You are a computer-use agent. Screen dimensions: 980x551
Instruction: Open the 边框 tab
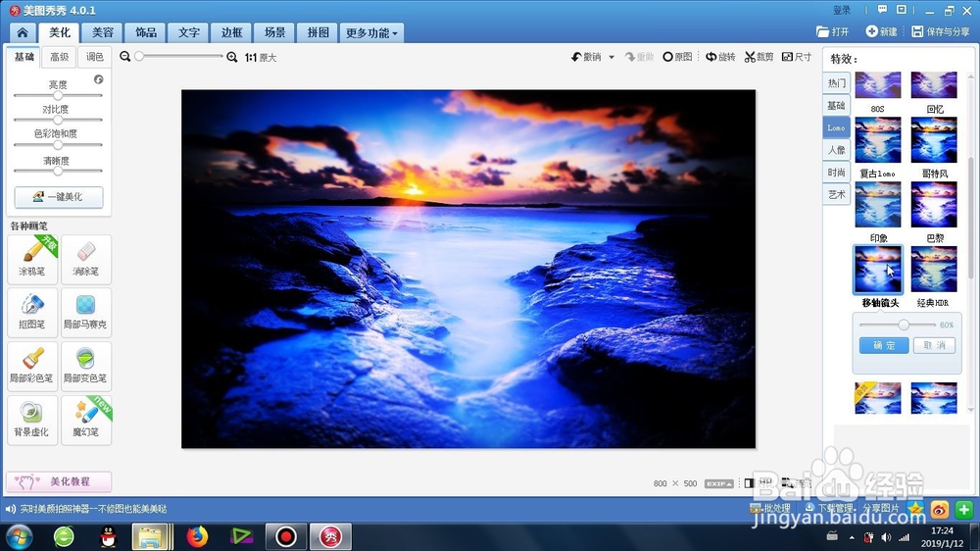click(231, 32)
